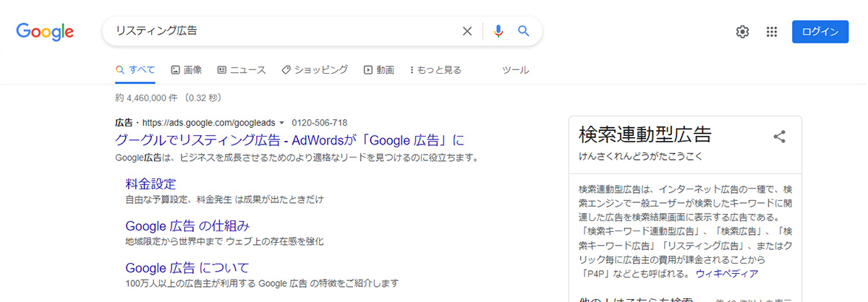Open the ショッピング tab
The width and height of the screenshot is (868, 302).
pos(315,70)
